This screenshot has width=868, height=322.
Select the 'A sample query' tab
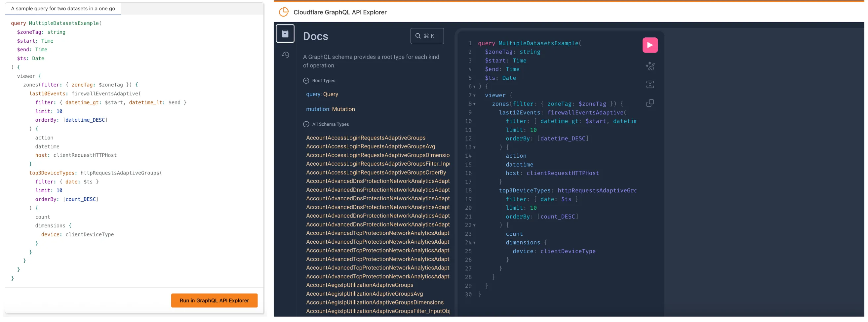tap(63, 8)
